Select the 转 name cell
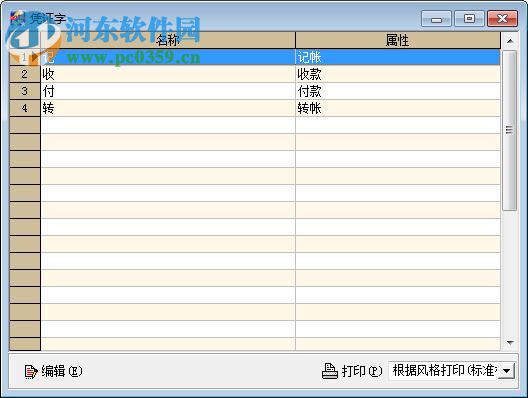This screenshot has width=528, height=398. 168,108
